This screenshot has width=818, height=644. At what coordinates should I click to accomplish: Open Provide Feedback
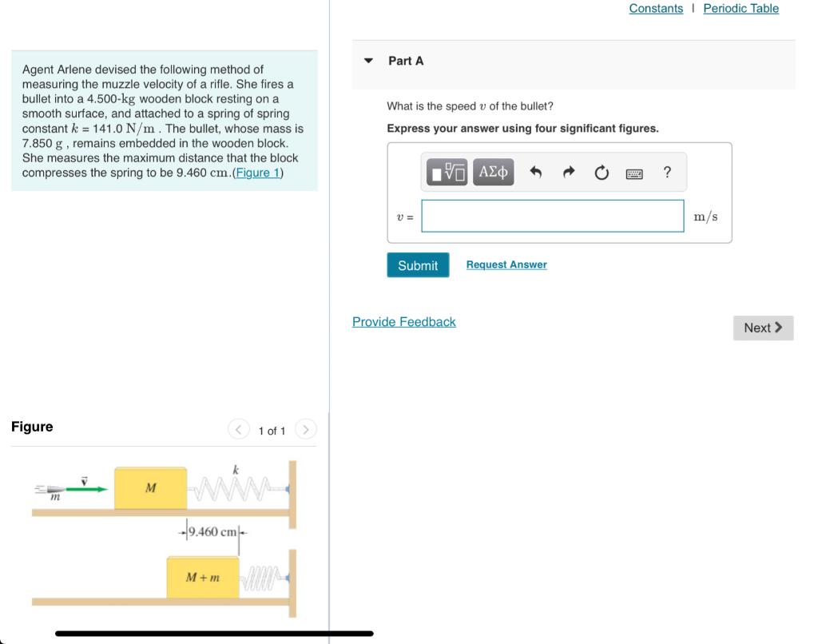coord(403,321)
